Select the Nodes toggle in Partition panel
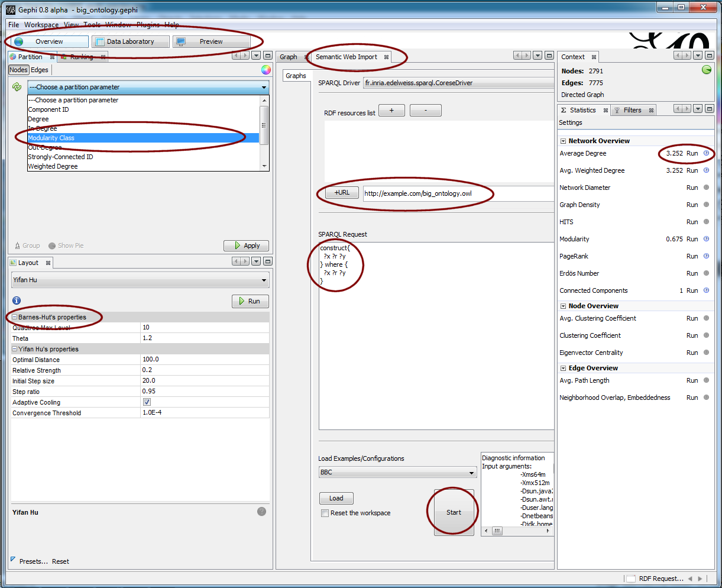The width and height of the screenshot is (722, 588). click(x=18, y=70)
